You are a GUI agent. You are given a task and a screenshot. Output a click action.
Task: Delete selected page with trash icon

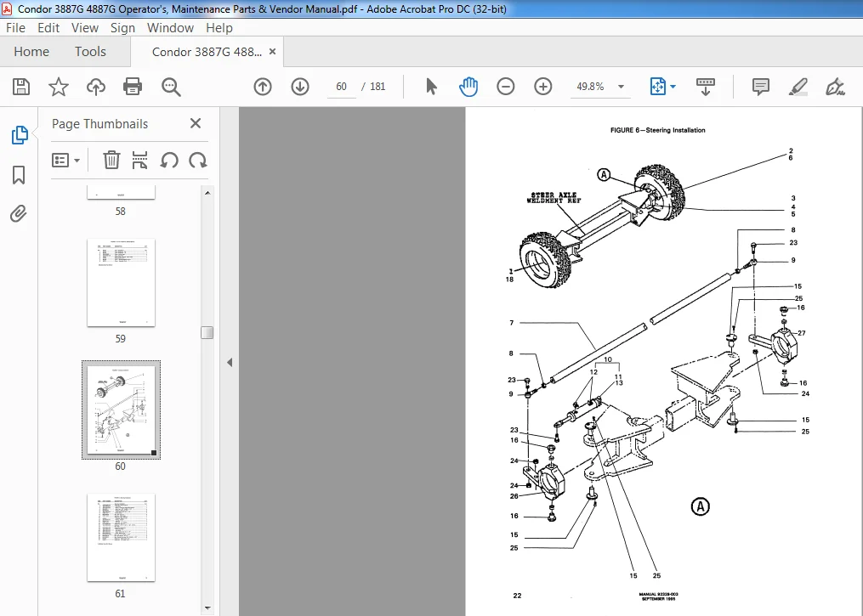pos(111,160)
